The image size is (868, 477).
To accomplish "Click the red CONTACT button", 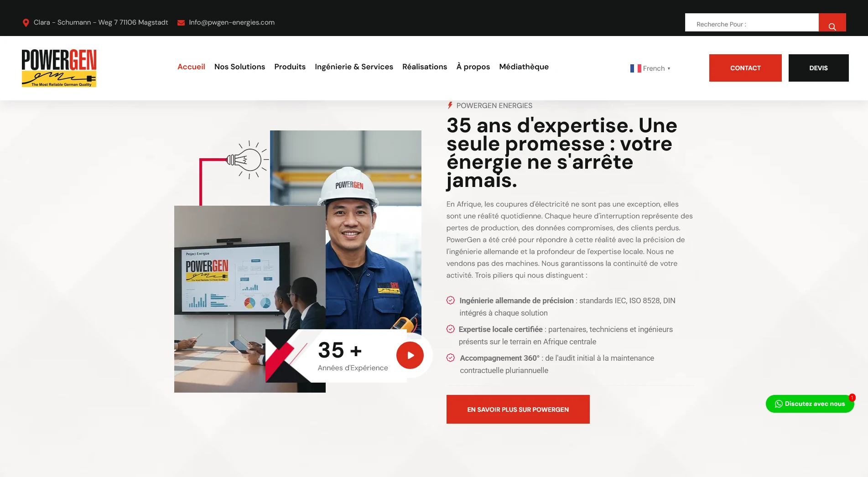I will [x=745, y=68].
